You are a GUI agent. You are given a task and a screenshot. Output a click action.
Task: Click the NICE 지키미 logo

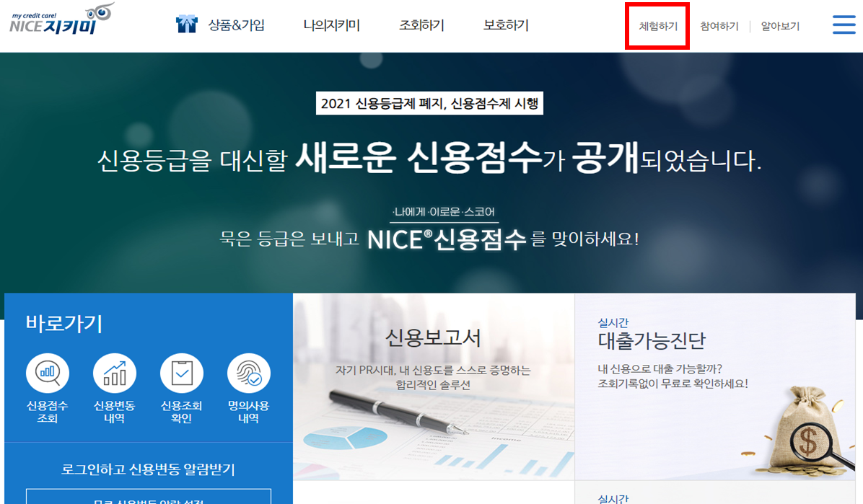[62, 19]
